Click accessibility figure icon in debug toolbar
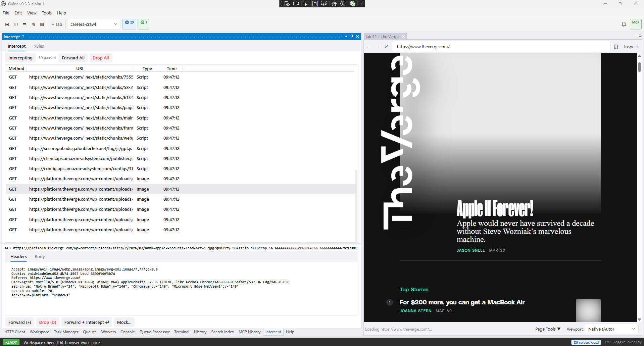 coord(343,4)
